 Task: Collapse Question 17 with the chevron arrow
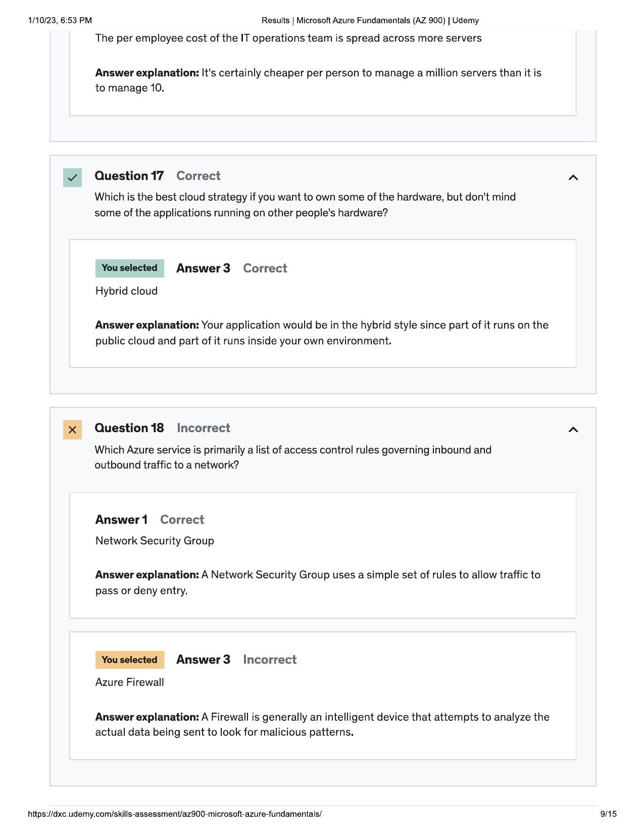tap(573, 177)
